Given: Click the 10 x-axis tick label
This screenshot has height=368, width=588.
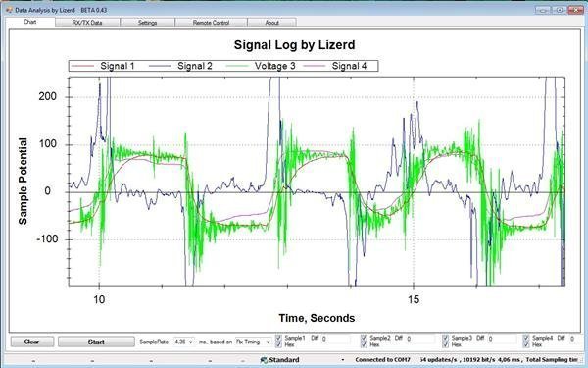Looking at the screenshot, I should pos(99,299).
